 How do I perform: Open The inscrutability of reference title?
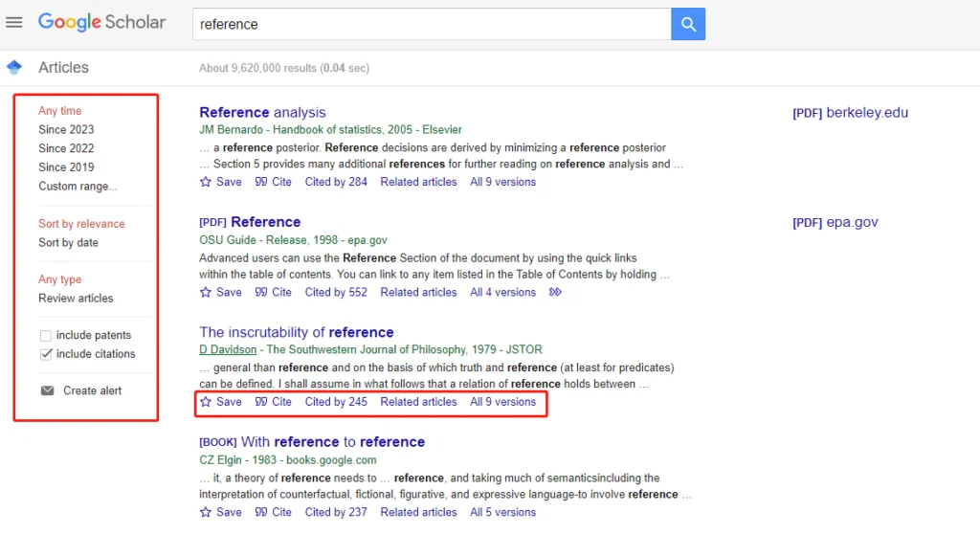(297, 332)
